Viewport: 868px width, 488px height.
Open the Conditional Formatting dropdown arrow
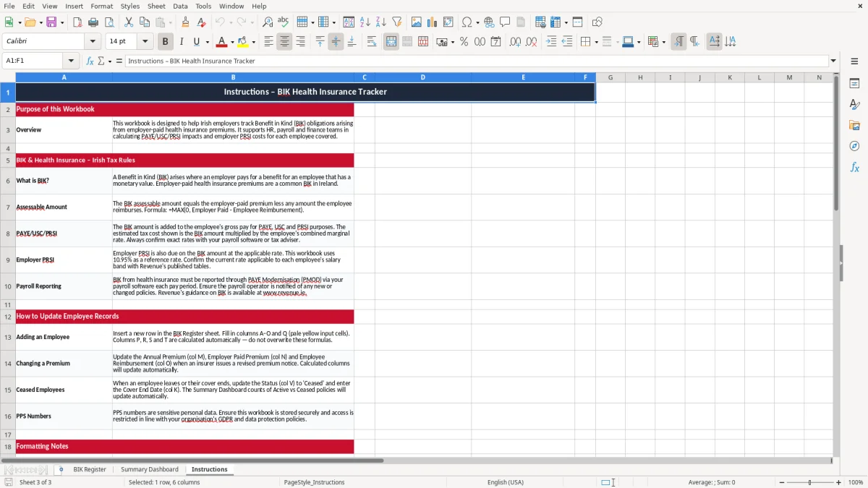[663, 42]
